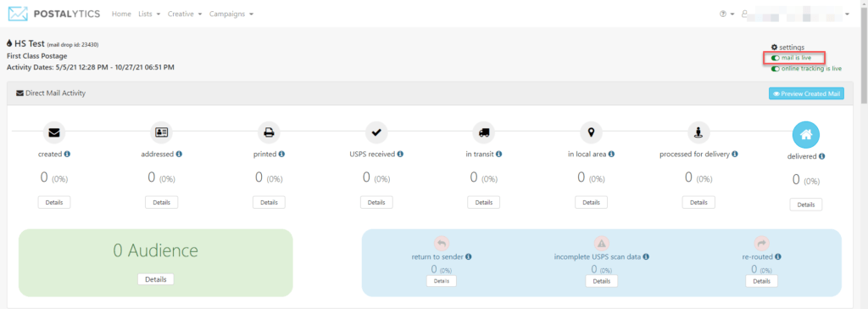This screenshot has width=868, height=309.
Task: Click the HS Test campaign title
Action: click(x=30, y=43)
